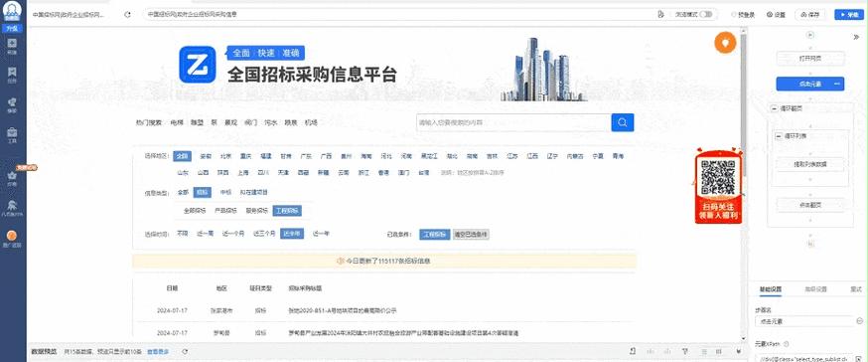Click the 招标采购标题 column header
Viewport: 868px width, 362px height.
click(x=305, y=288)
